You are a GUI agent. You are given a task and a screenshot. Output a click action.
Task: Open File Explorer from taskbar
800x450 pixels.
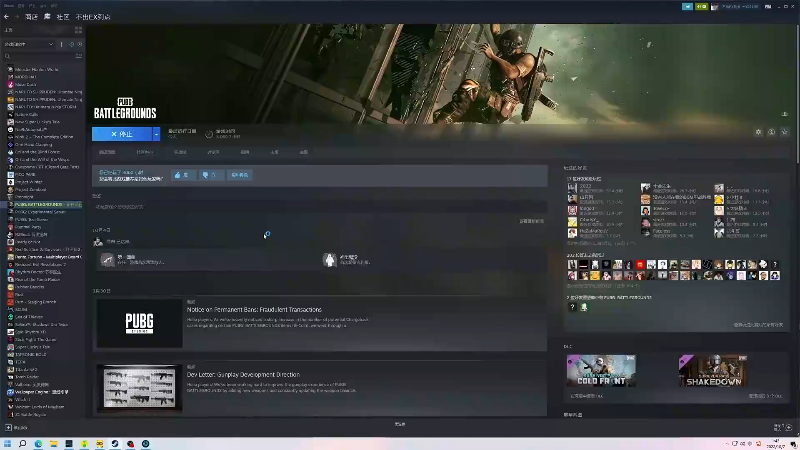[54, 444]
